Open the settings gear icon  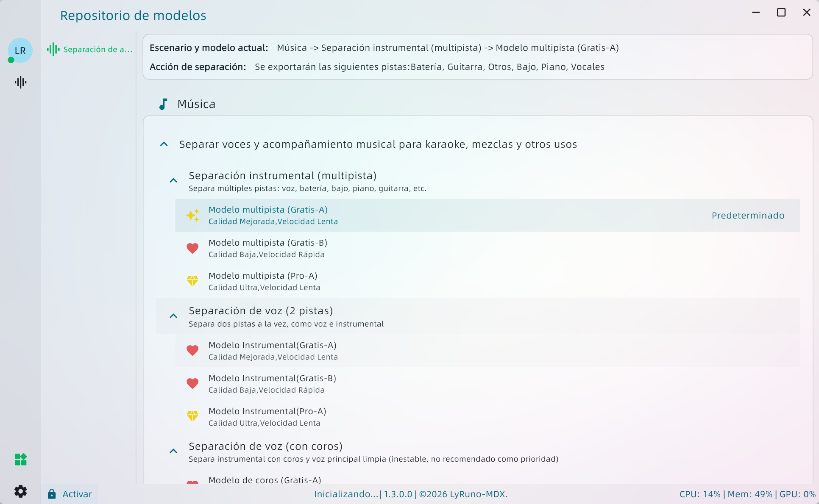click(20, 491)
